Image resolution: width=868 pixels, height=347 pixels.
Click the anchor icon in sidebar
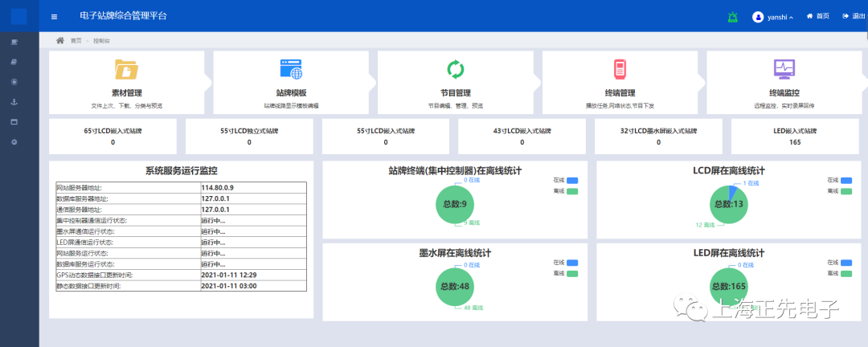pyautogui.click(x=14, y=102)
